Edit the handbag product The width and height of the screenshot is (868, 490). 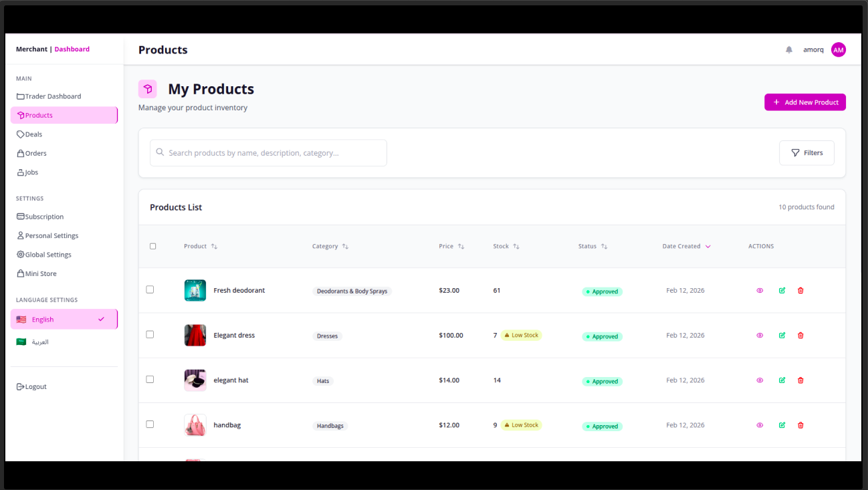[782, 424]
